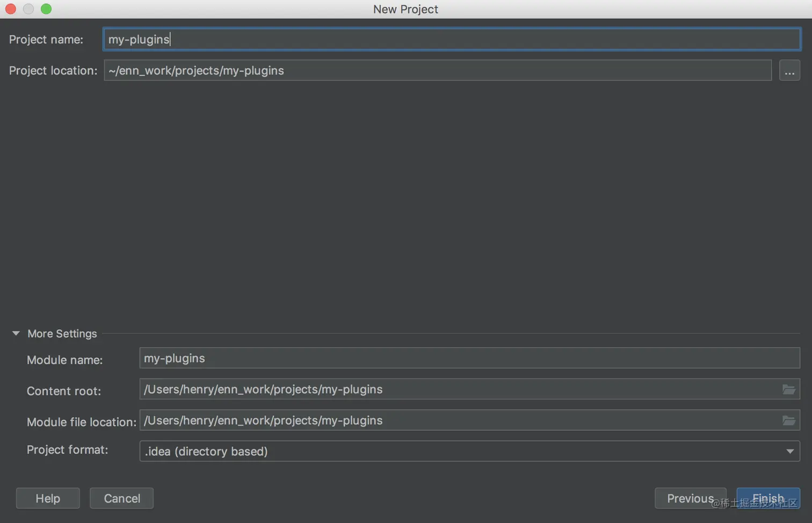Browse using the Content root folder icon
This screenshot has height=523, width=812.
pyautogui.click(x=788, y=389)
